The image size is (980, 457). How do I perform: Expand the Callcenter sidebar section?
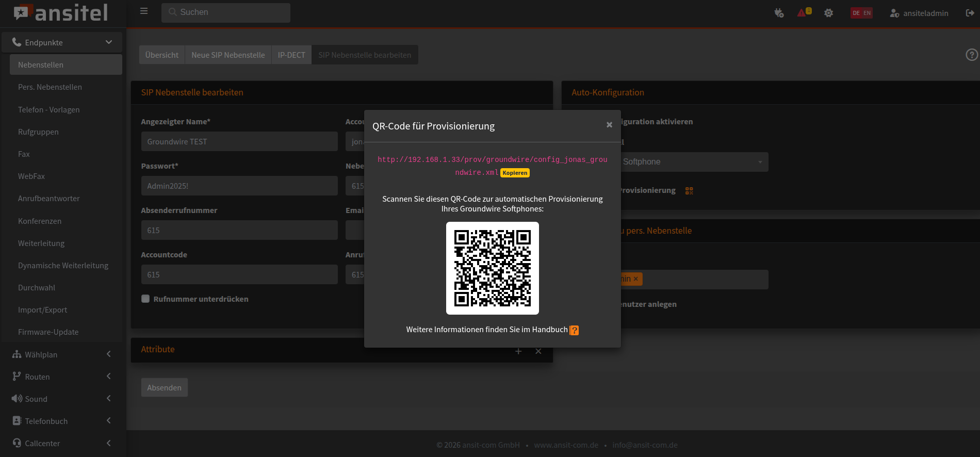[62, 443]
